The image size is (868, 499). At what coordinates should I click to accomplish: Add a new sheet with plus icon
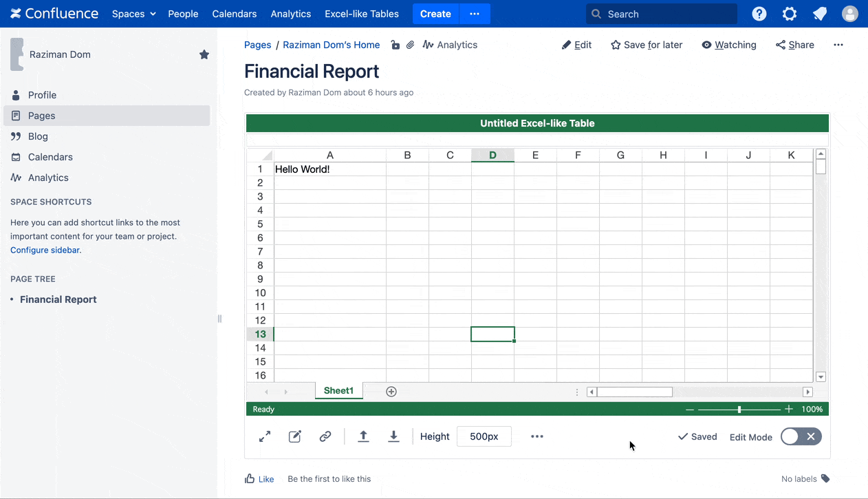click(x=391, y=392)
